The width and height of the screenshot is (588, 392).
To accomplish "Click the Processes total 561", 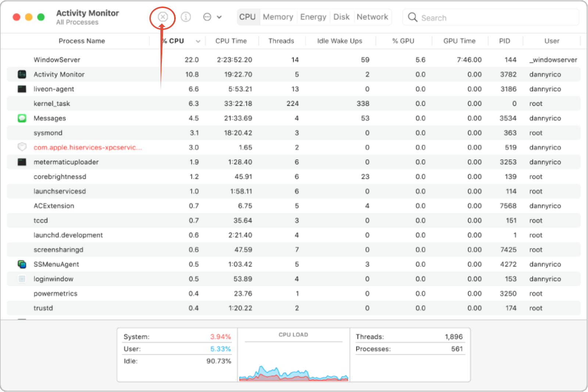I will 457,349.
